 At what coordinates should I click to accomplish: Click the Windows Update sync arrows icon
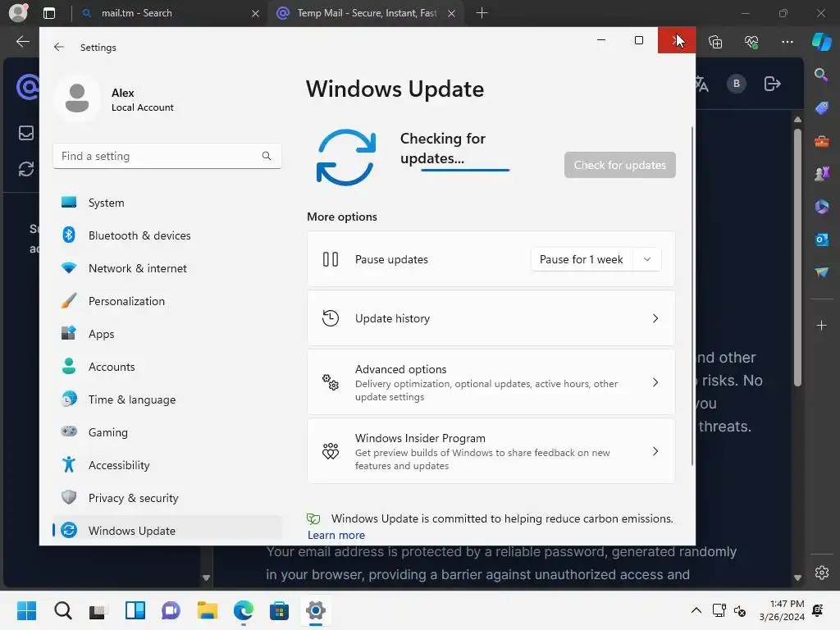[345, 157]
